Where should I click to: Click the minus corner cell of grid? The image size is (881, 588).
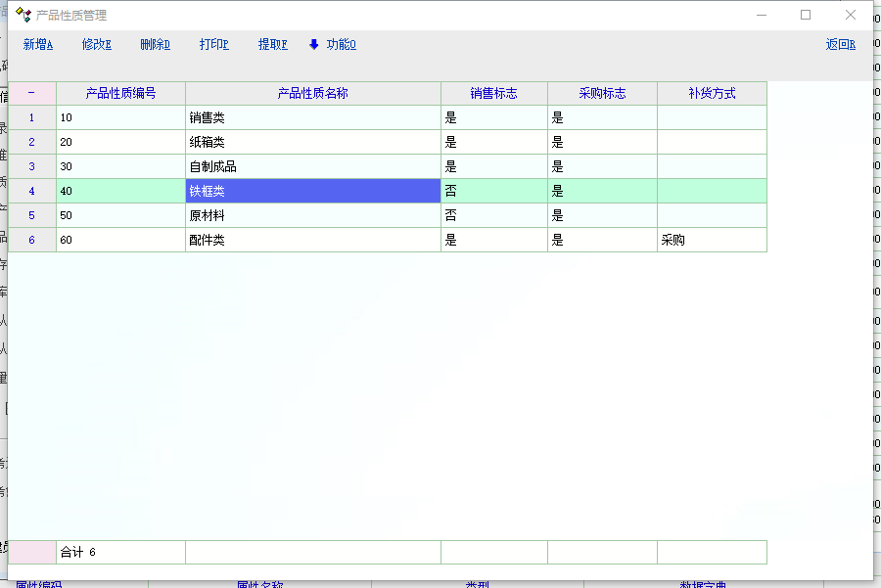coord(31,94)
